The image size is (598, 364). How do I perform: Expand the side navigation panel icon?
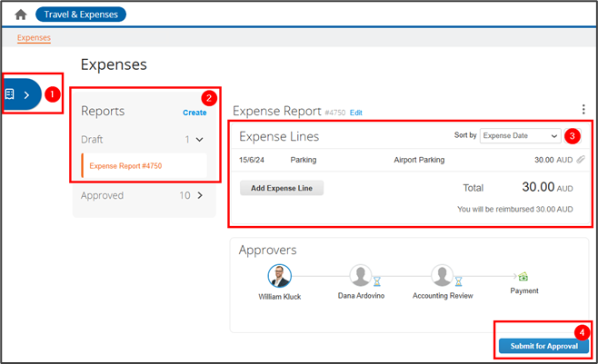tap(20, 94)
